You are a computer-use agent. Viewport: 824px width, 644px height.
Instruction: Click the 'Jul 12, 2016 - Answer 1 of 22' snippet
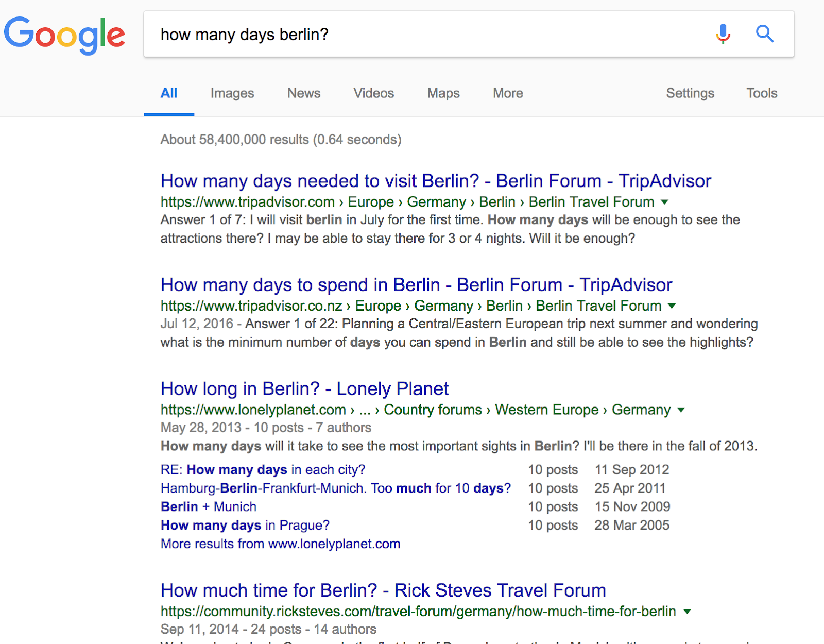point(459,333)
